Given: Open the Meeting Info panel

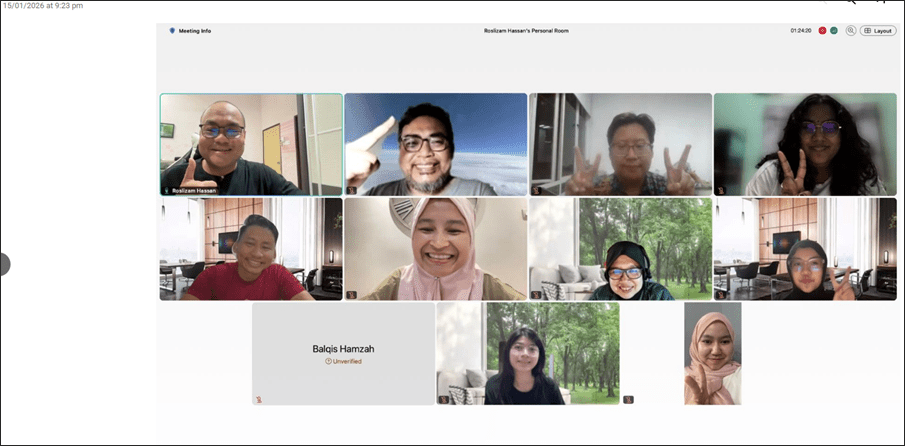Looking at the screenshot, I should (x=195, y=31).
